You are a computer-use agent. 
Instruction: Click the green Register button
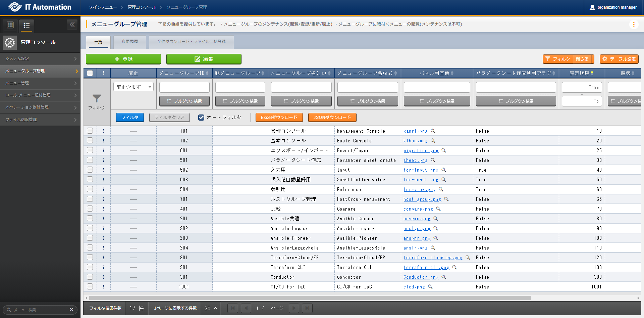tap(123, 59)
